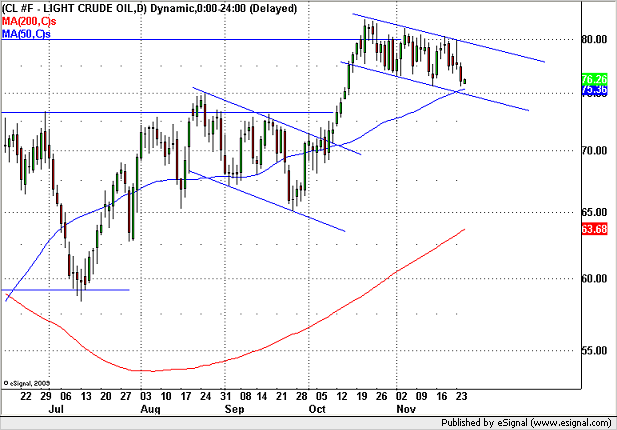This screenshot has height=430, width=617.
Task: Click the 'Aug' month label on time axis
Action: coord(150,409)
